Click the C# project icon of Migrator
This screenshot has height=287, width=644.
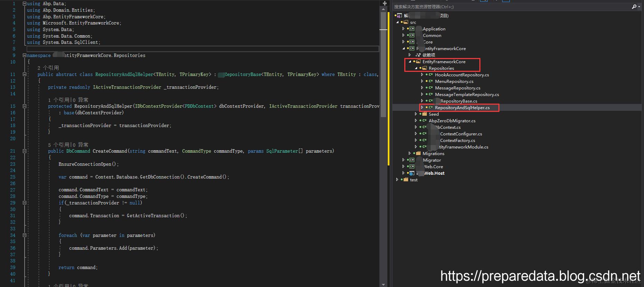pos(412,160)
